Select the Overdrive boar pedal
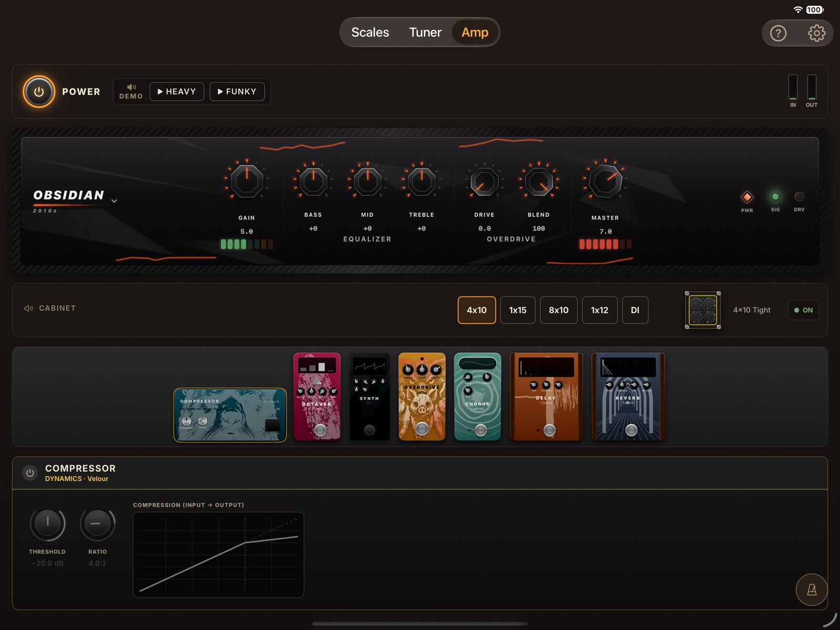The image size is (840, 630). pos(422,396)
